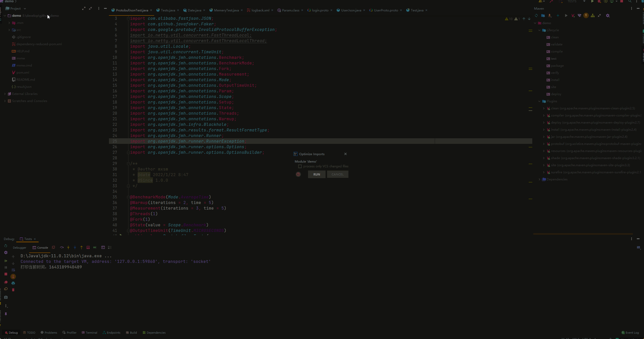Toggle scroll to end of console
This screenshot has height=339, width=644.
coord(13,277)
